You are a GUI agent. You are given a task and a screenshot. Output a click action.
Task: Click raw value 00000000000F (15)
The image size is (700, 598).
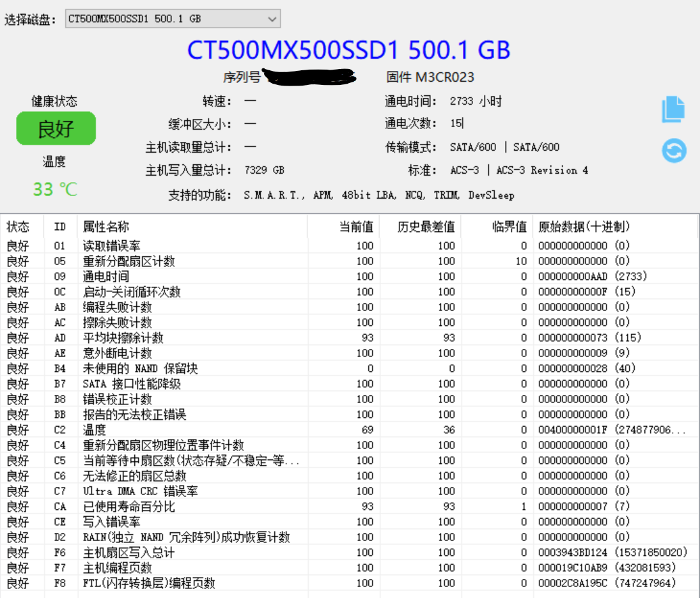pos(587,291)
